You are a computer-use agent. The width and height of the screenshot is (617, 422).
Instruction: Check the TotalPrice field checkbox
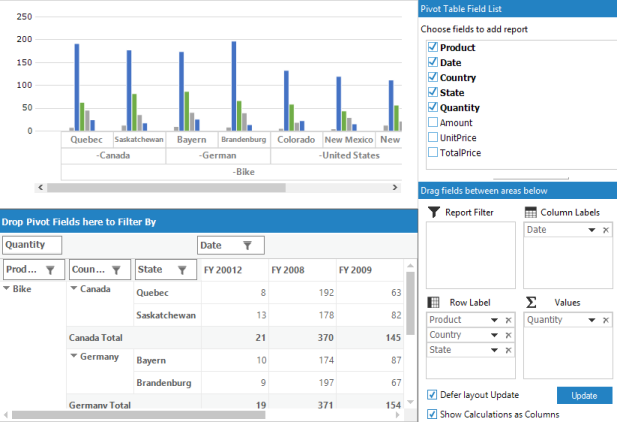pyautogui.click(x=433, y=152)
